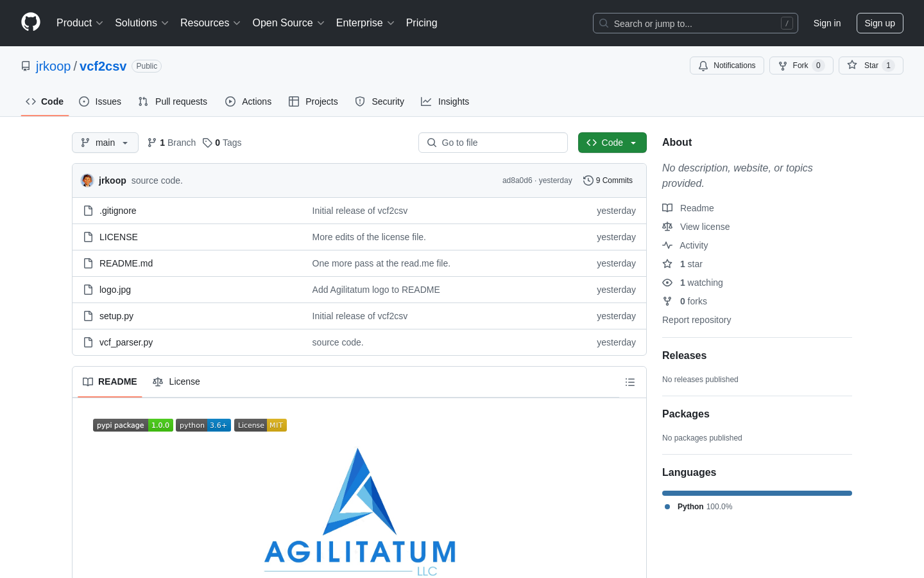The height and width of the screenshot is (578, 924).
Task: Open the green Code dropdown button
Action: 612,143
